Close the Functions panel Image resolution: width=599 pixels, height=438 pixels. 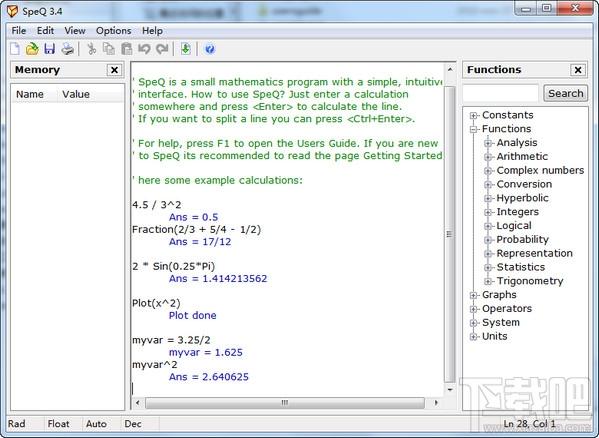click(x=578, y=70)
